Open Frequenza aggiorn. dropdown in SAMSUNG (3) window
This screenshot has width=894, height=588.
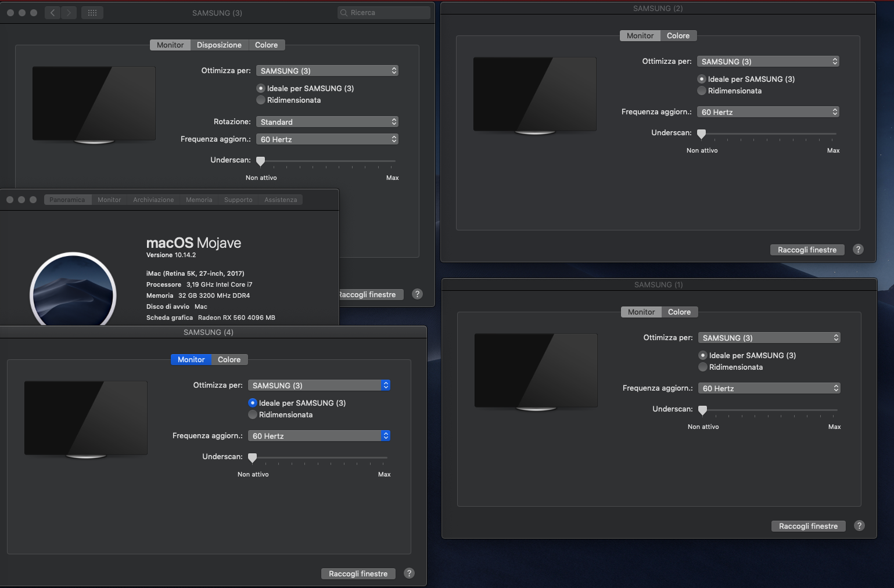coord(327,139)
